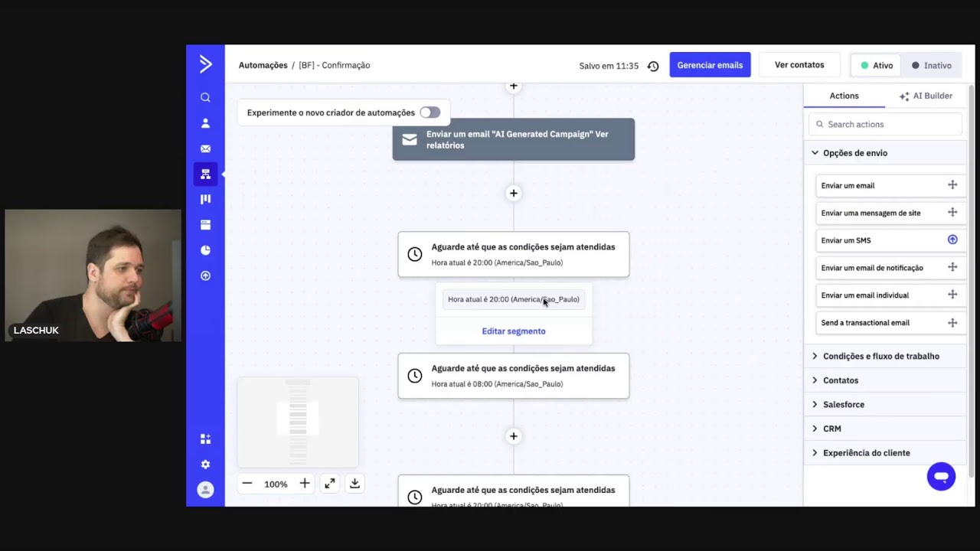Open the wait step at 08:00

click(514, 376)
